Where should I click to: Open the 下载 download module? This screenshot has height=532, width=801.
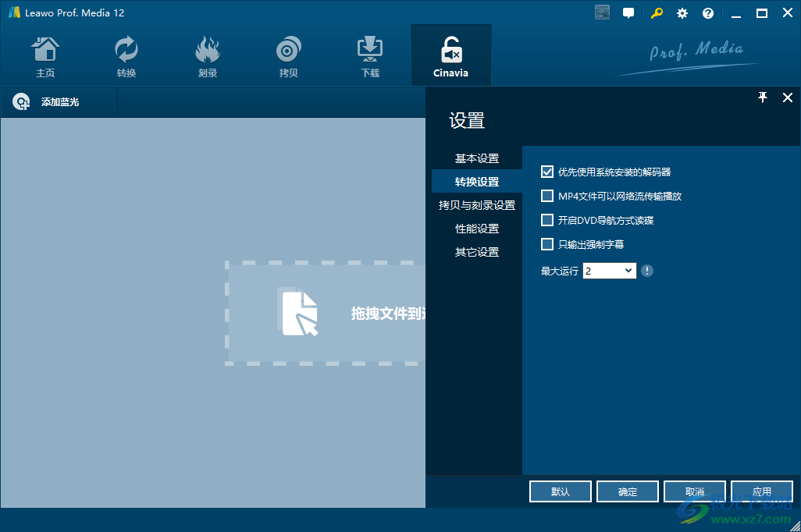pos(370,56)
